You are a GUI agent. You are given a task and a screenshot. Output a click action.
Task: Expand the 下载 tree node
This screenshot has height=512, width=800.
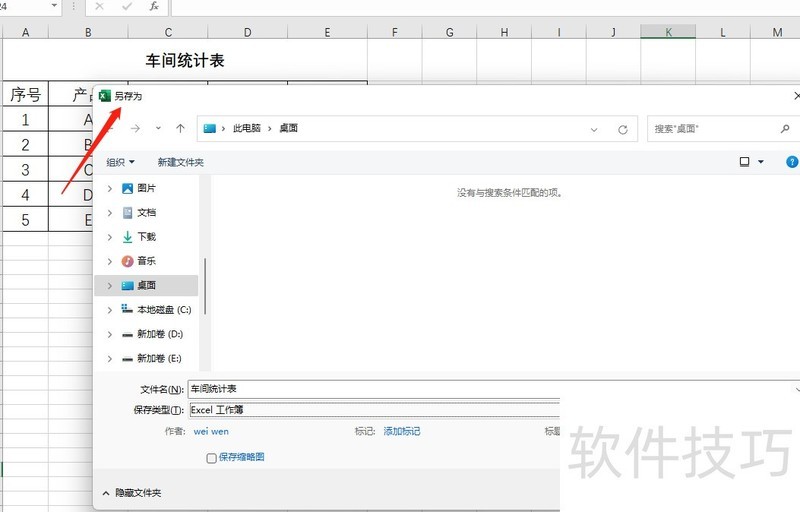point(110,237)
